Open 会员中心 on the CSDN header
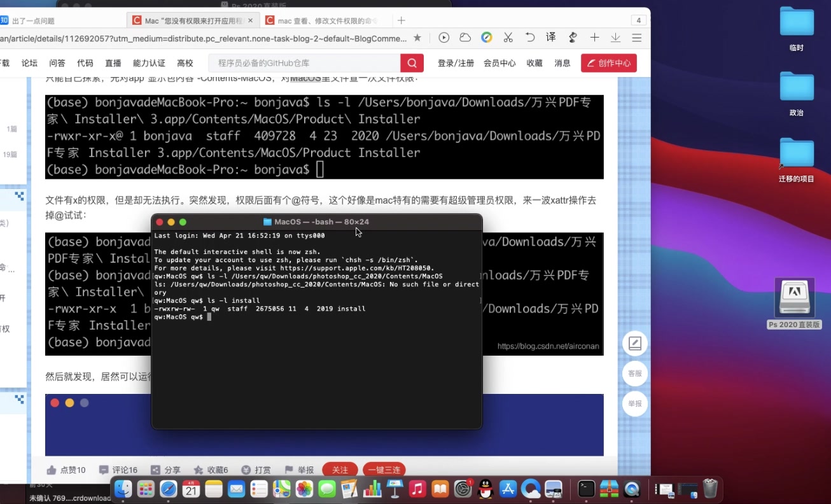 499,63
